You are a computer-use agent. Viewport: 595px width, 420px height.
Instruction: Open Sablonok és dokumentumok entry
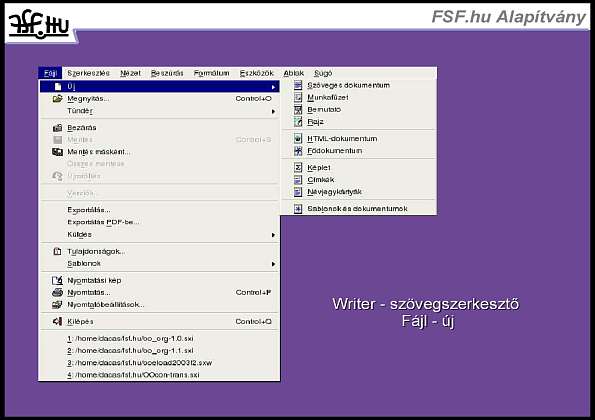[359, 208]
